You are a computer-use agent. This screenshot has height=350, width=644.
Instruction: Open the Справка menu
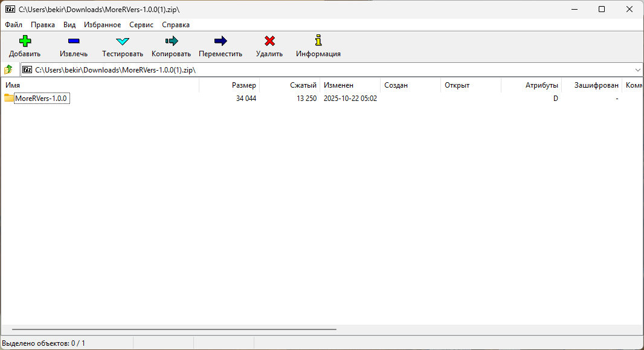click(176, 25)
